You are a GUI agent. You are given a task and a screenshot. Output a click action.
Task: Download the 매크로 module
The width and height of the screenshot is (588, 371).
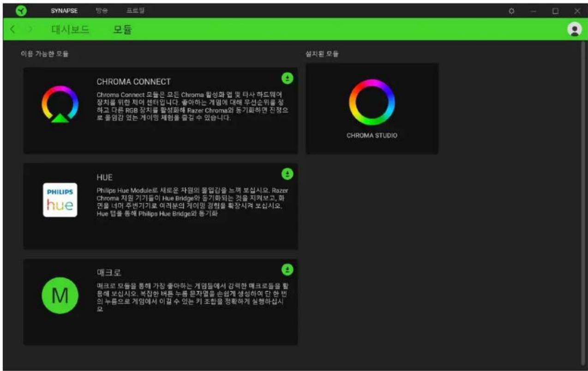(x=288, y=269)
